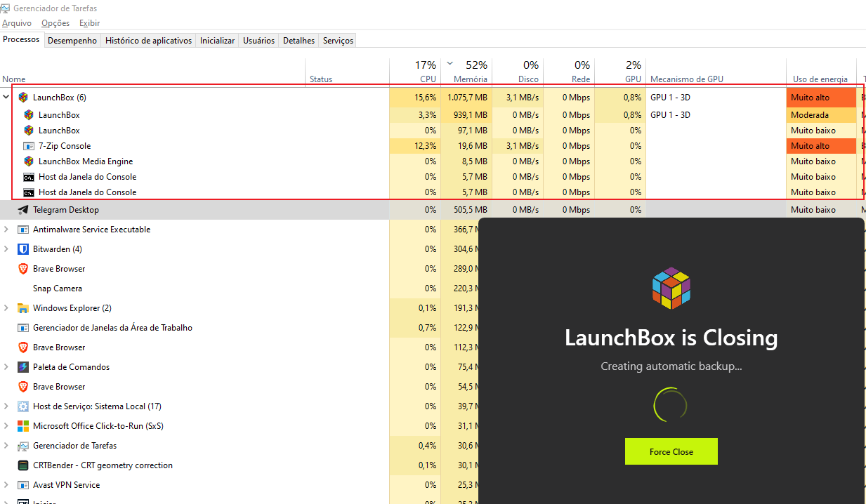
Task: Open the Arquivo menu
Action: pos(17,23)
